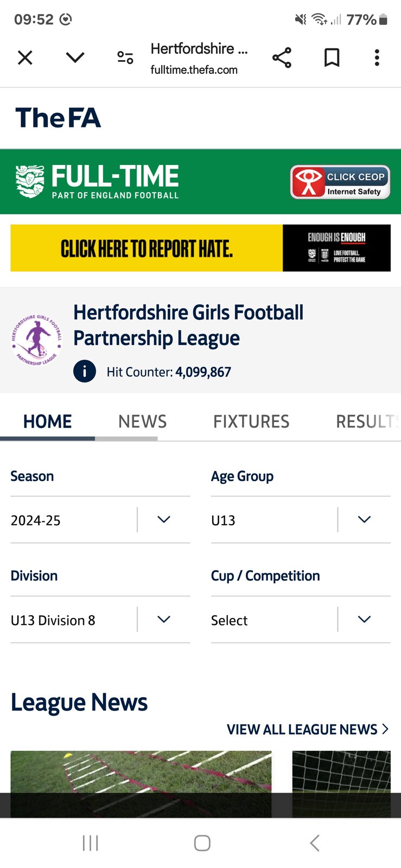This screenshot has height=868, width=401.
Task: Tap the blue info icon beside Hit Counter
Action: (85, 372)
